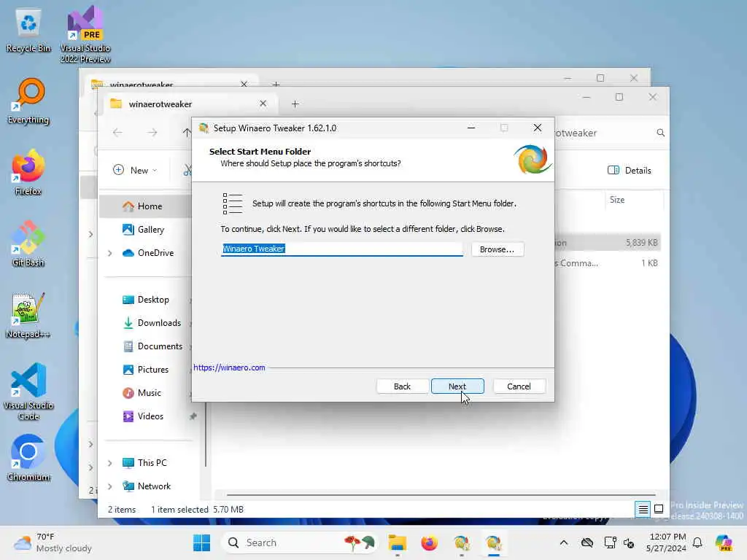747x560 pixels.
Task: Navigate forward in File Explorer
Action: click(152, 133)
